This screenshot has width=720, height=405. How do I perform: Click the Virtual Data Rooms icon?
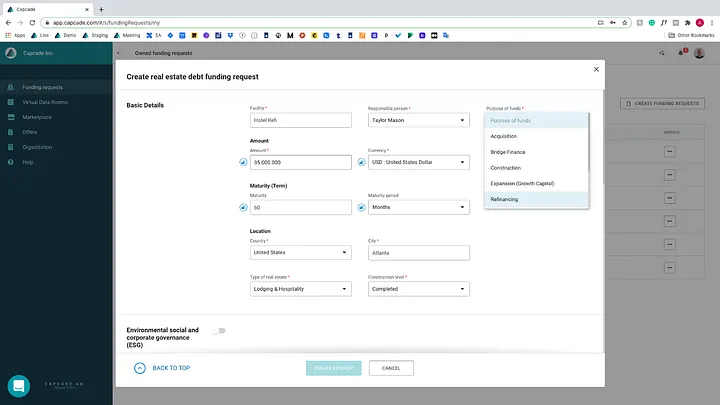point(11,102)
